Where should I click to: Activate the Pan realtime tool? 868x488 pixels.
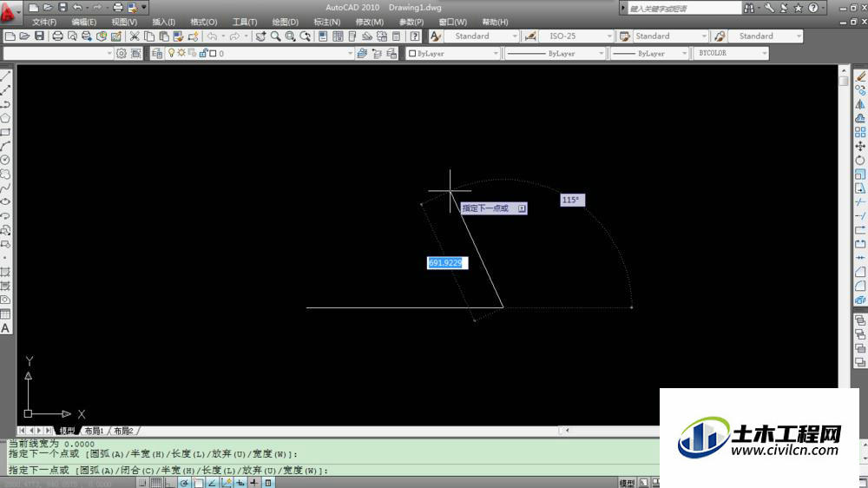(260, 36)
